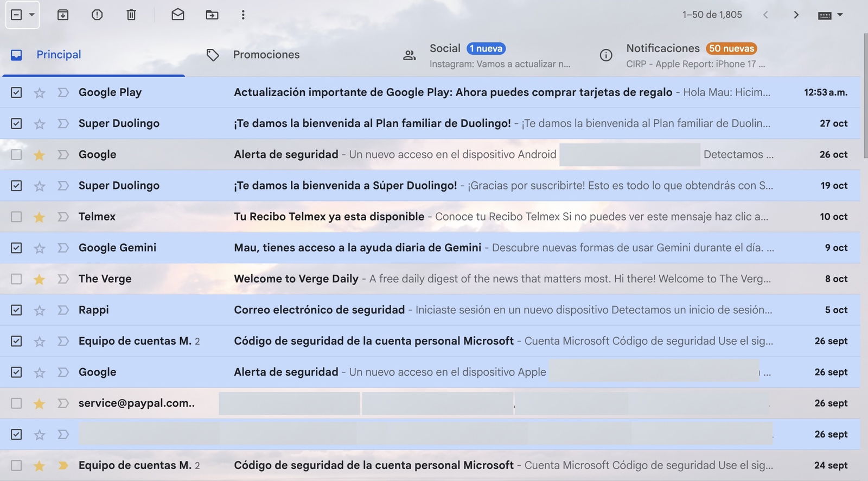The width and height of the screenshot is (868, 481).
Task: Open the Welcome to Verge Daily email
Action: click(296, 279)
